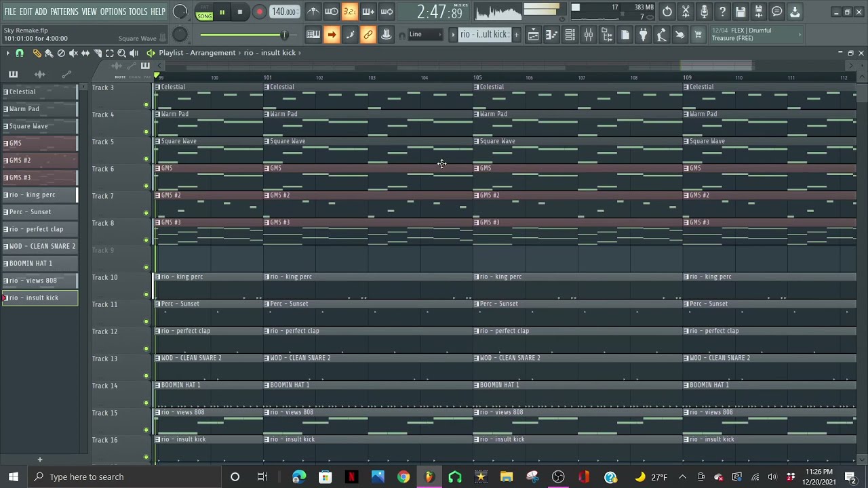Select the Paint brush tool in Playlist

coord(49,53)
